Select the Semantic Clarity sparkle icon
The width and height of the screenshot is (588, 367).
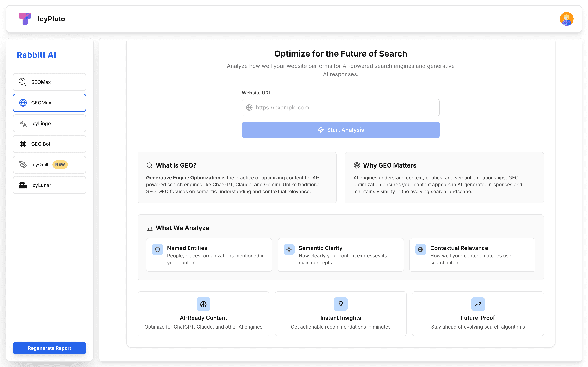coord(289,249)
